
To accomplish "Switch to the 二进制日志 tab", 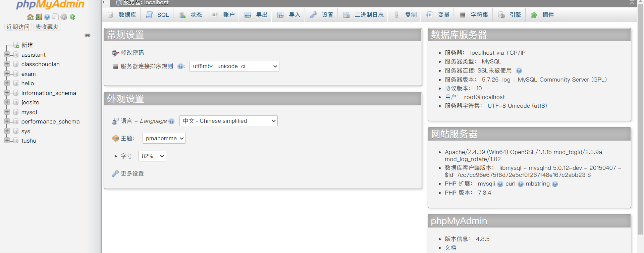I will 364,15.
